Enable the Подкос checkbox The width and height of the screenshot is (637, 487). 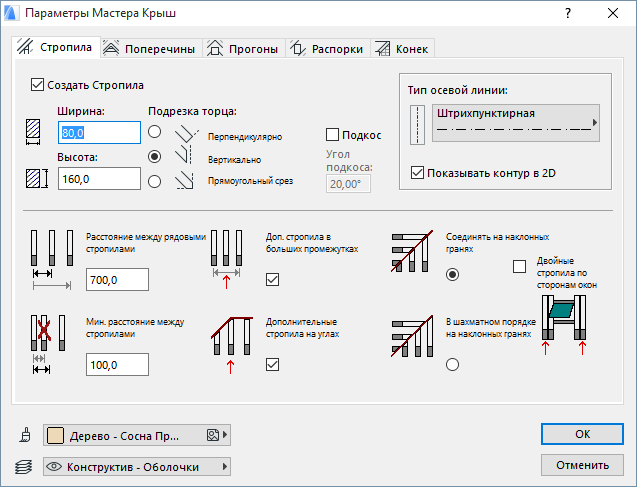tap(333, 135)
